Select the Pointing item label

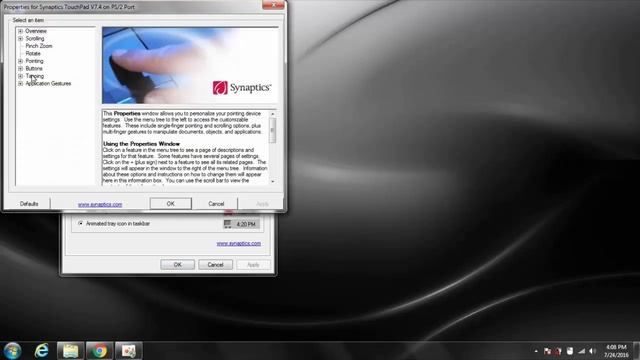34,61
